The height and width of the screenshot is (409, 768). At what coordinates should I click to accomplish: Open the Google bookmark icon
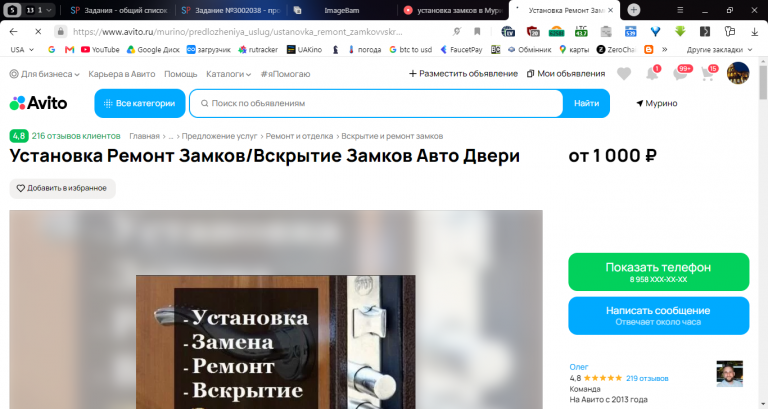tap(51, 49)
